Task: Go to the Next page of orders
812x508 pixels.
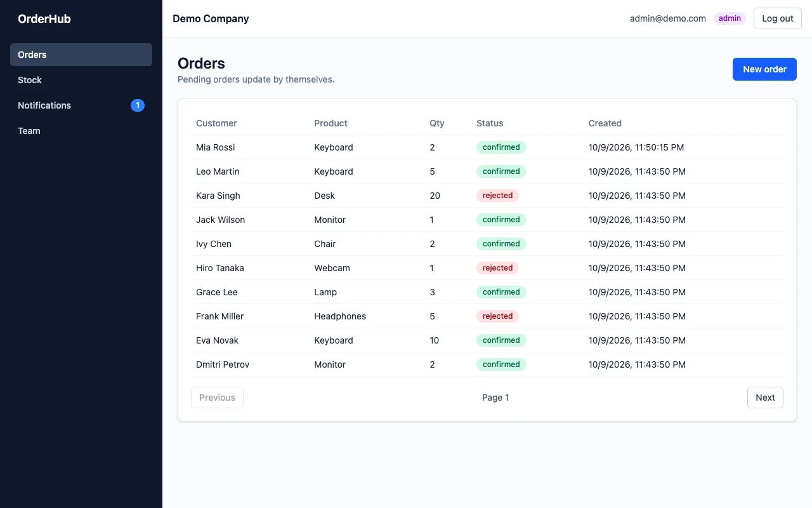Action: tap(765, 398)
